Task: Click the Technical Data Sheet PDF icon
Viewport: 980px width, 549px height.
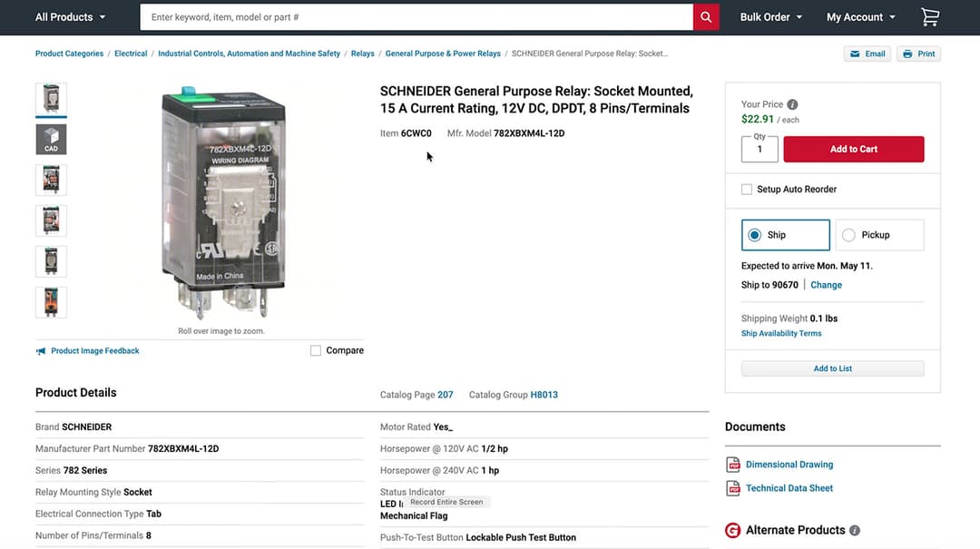Action: [733, 488]
